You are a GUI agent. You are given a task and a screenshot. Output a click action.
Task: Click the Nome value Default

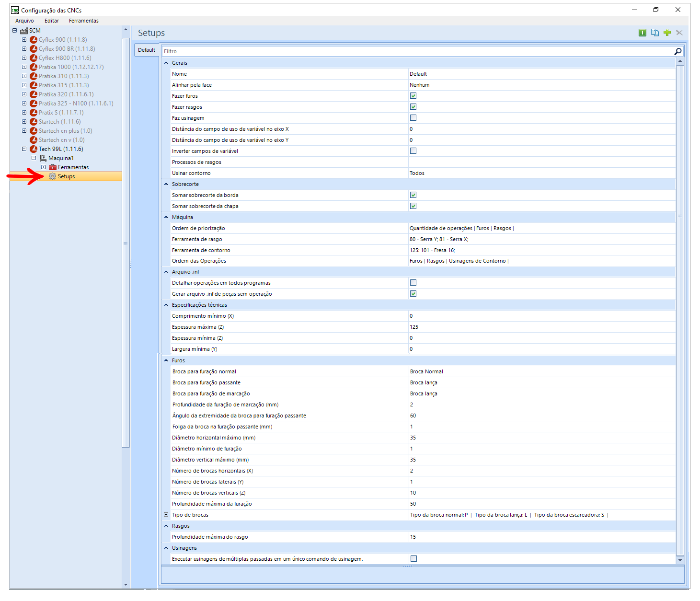click(x=542, y=74)
